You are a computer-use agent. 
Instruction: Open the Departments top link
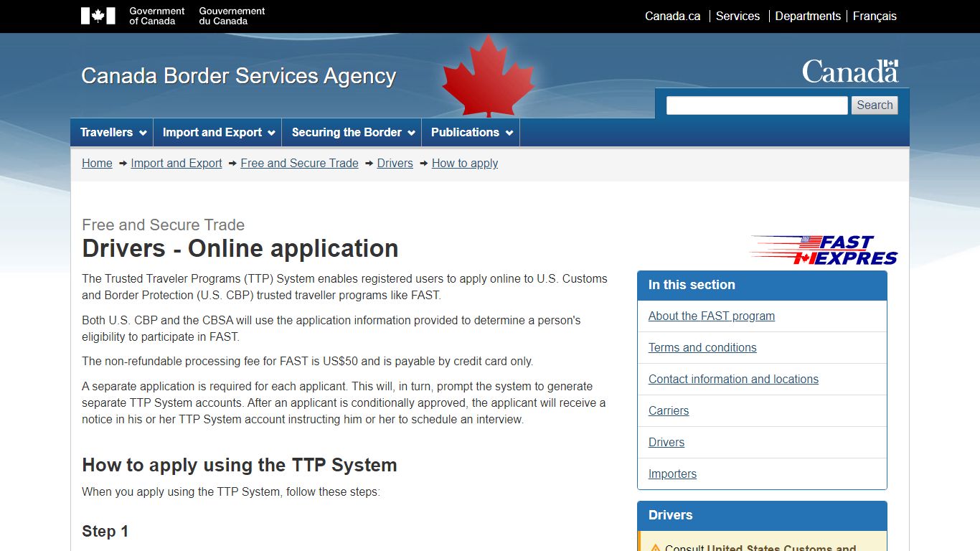tap(808, 16)
